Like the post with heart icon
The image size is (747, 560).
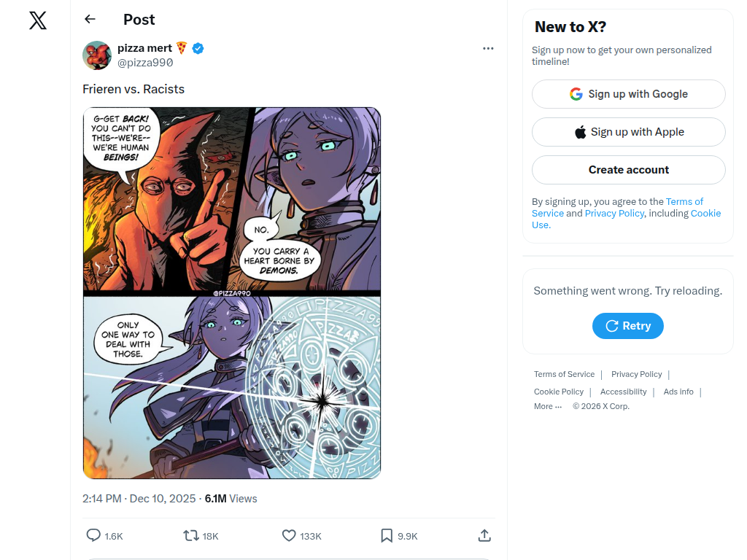(289, 536)
